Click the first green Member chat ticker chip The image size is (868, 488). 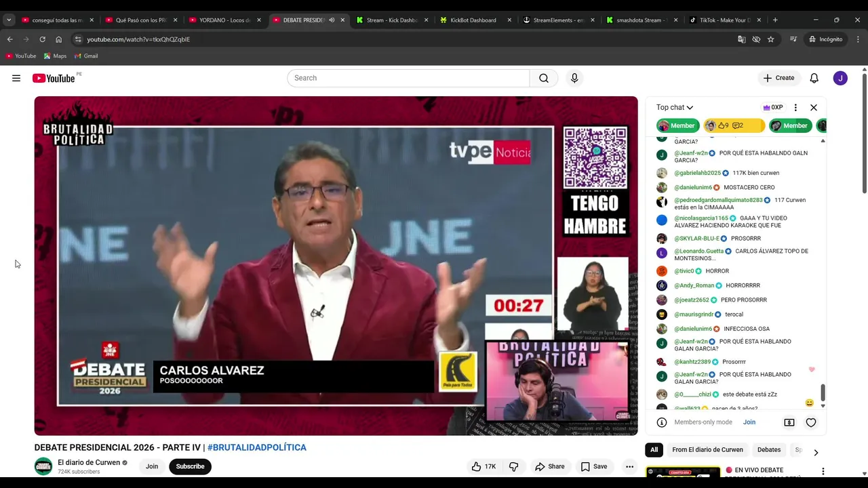[678, 125]
